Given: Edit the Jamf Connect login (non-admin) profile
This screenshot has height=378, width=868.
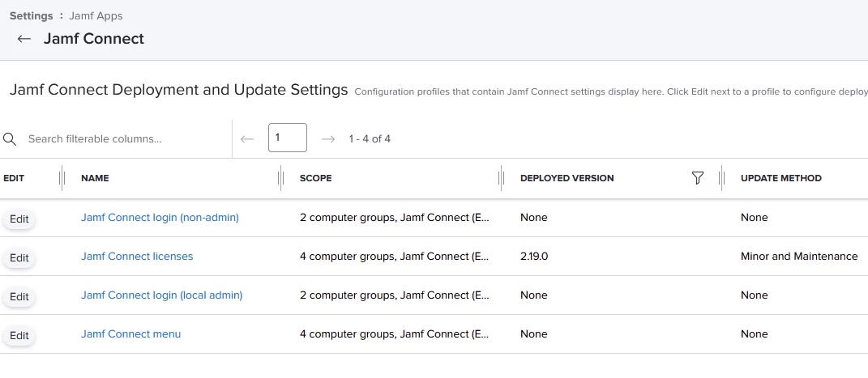Looking at the screenshot, I should pyautogui.click(x=19, y=219).
